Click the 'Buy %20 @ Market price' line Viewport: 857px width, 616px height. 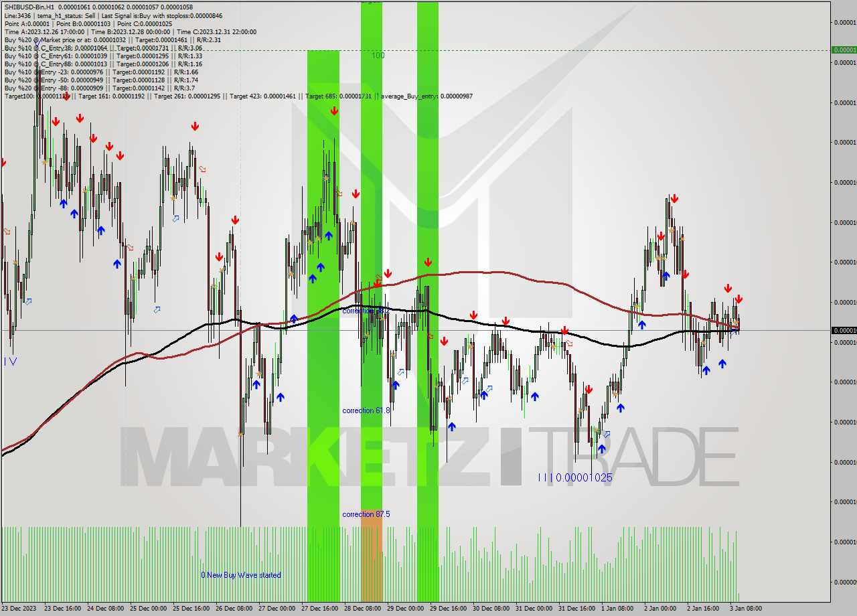[x=112, y=40]
